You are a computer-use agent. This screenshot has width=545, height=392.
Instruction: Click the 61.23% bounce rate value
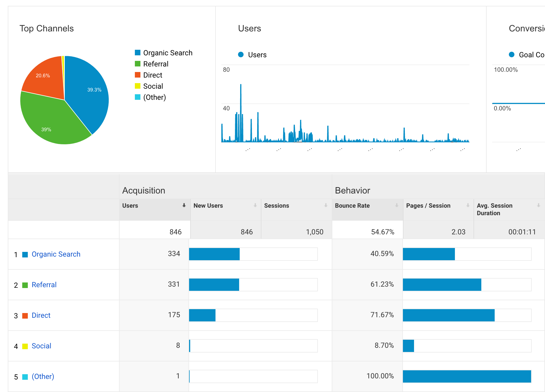[382, 284]
